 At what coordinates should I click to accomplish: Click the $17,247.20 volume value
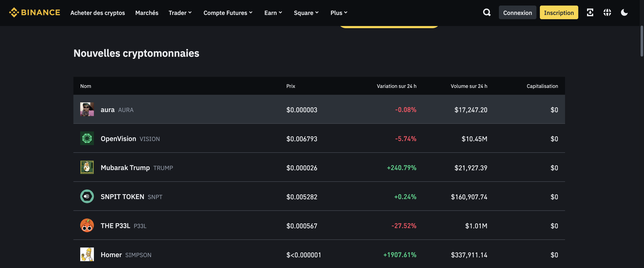tap(471, 110)
